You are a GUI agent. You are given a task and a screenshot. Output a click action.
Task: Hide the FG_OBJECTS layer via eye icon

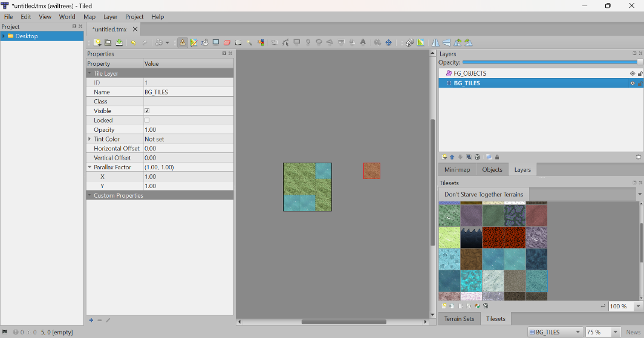[633, 74]
